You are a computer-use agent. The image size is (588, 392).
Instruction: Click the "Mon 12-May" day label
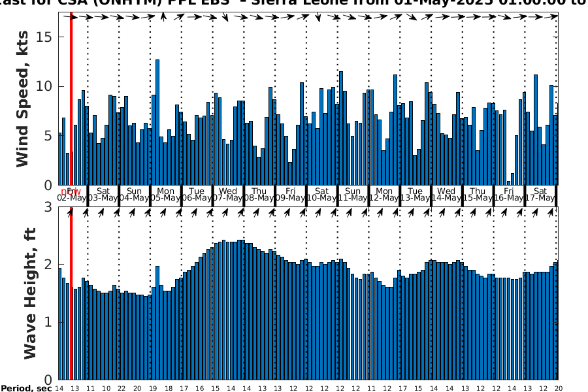click(x=384, y=194)
